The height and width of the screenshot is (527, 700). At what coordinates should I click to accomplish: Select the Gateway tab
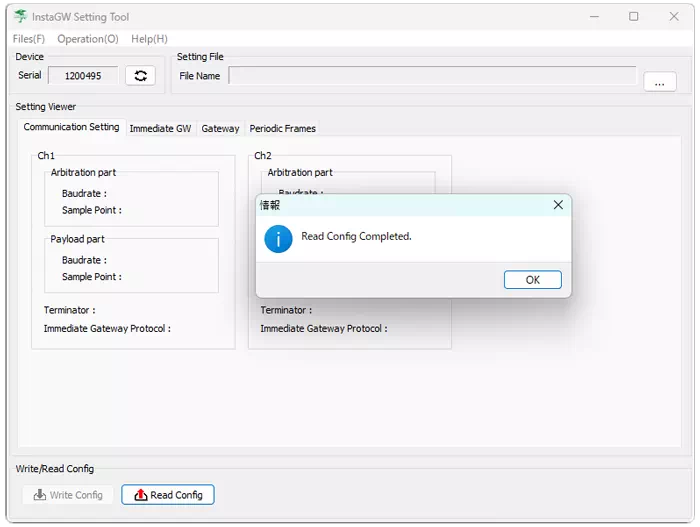[x=220, y=129]
